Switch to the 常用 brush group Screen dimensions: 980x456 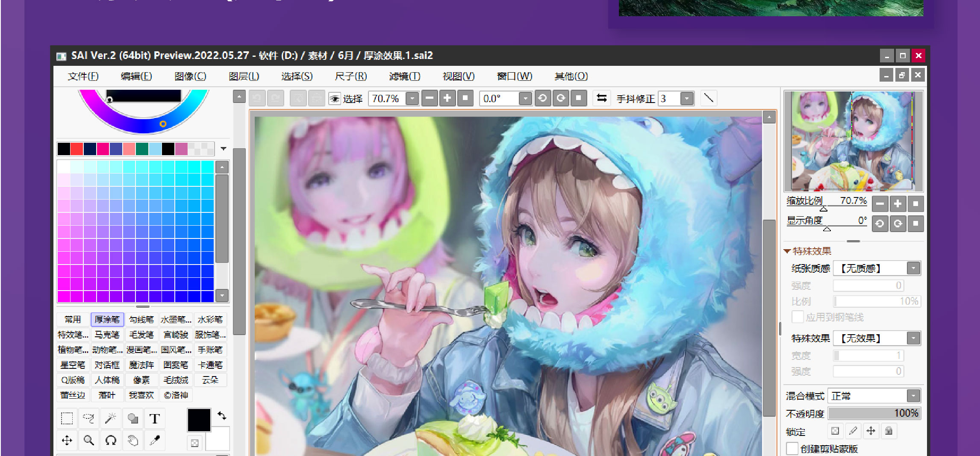[x=73, y=319]
